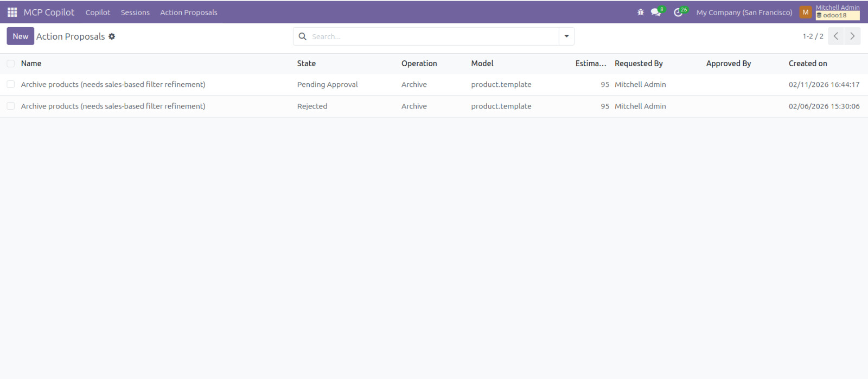The image size is (868, 379).
Task: Expand the search filter options dropdown
Action: (566, 36)
